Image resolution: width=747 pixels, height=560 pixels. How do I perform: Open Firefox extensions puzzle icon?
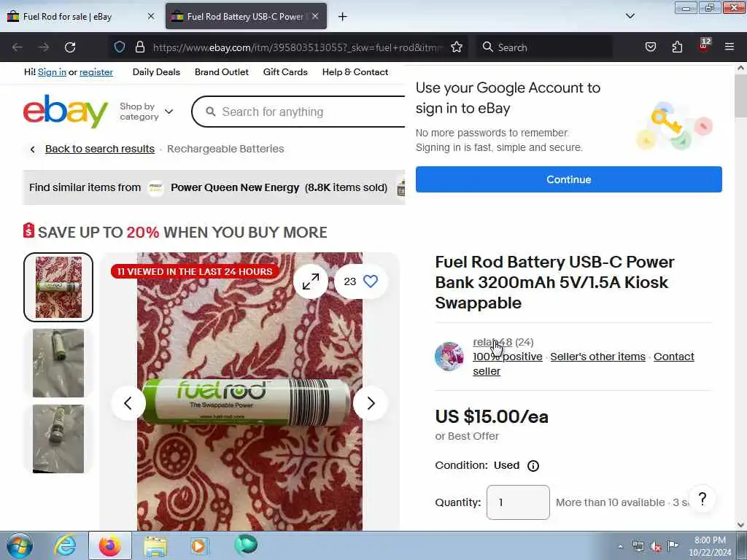coord(677,47)
